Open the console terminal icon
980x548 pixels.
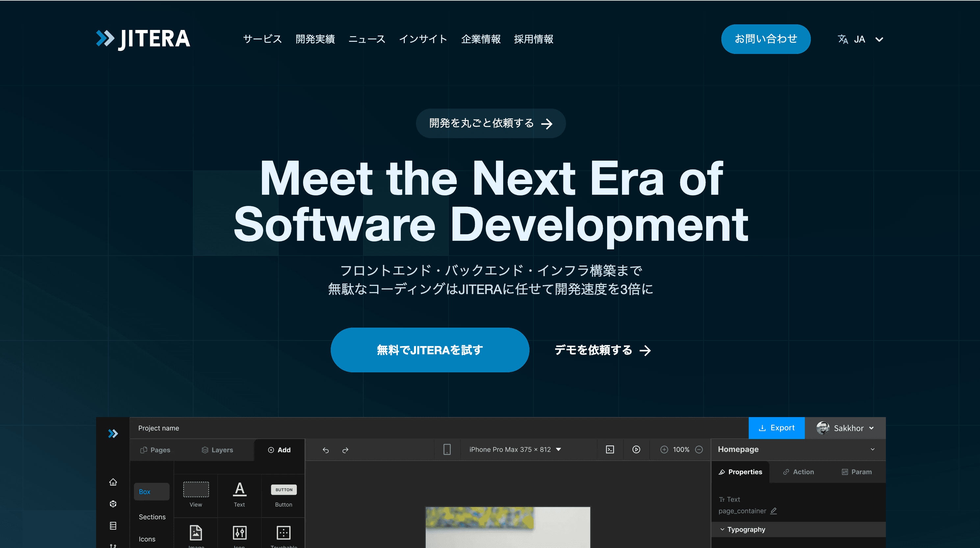tap(610, 450)
